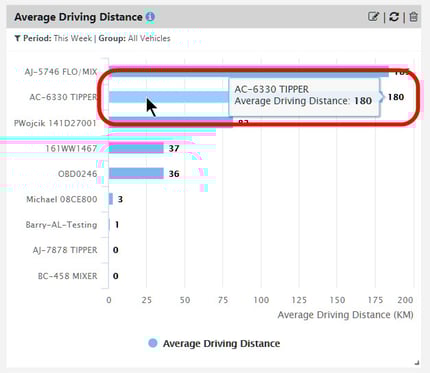
Task: Click the Average Driving Distance widget title
Action: click(78, 17)
